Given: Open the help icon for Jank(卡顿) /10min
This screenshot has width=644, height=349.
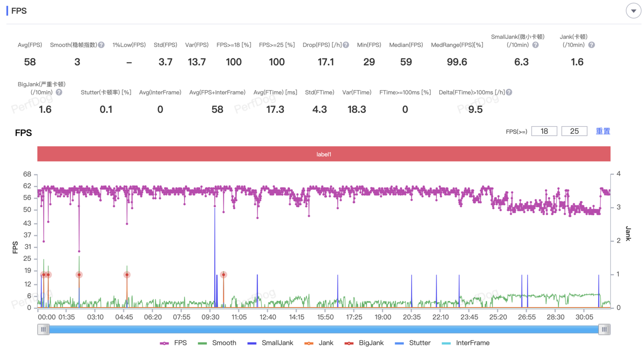Looking at the screenshot, I should (x=591, y=45).
